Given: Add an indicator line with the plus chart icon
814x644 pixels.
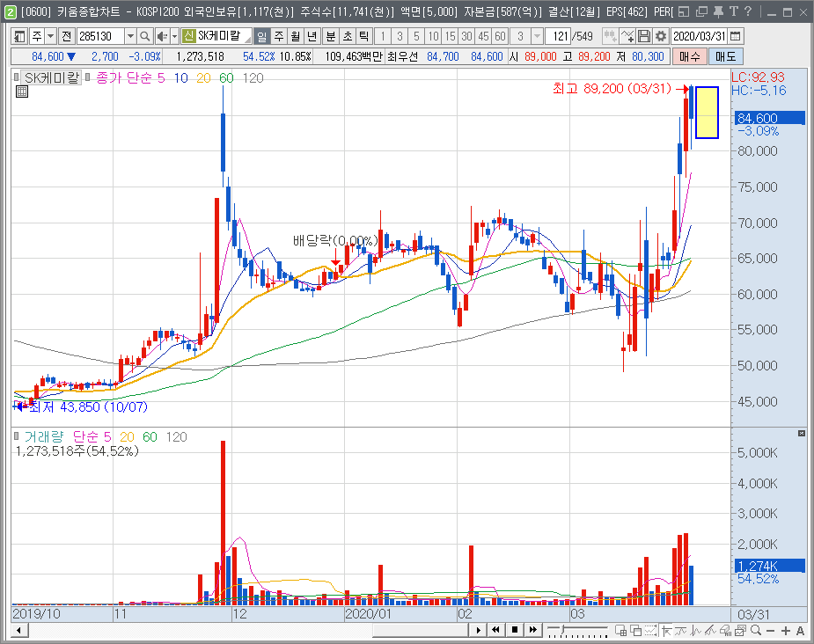Looking at the screenshot, I should (x=627, y=36).
